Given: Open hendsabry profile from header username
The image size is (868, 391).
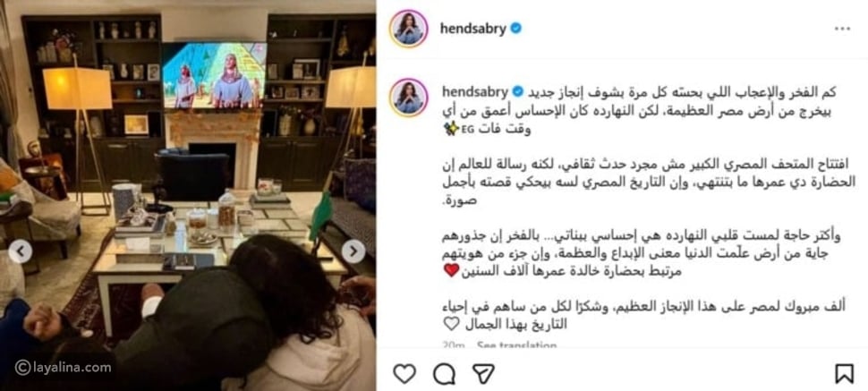Looking at the screenshot, I should point(473,29).
